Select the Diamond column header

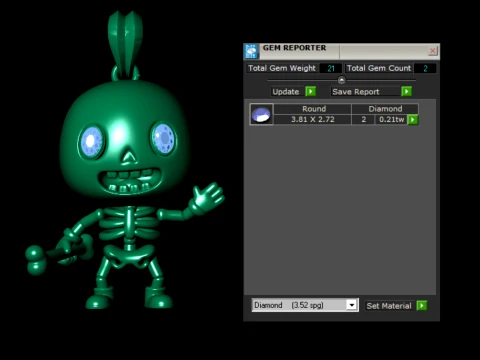tap(385, 109)
